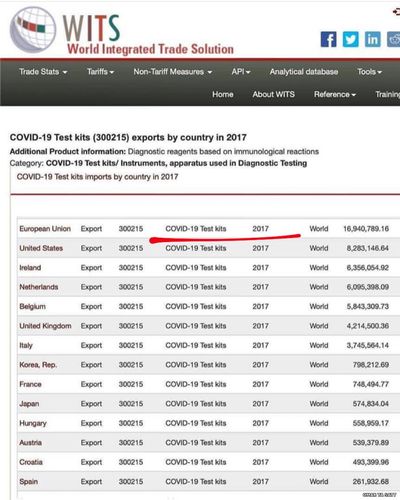400x500 pixels.
Task: Open the API dropdown menu
Action: pos(241,72)
